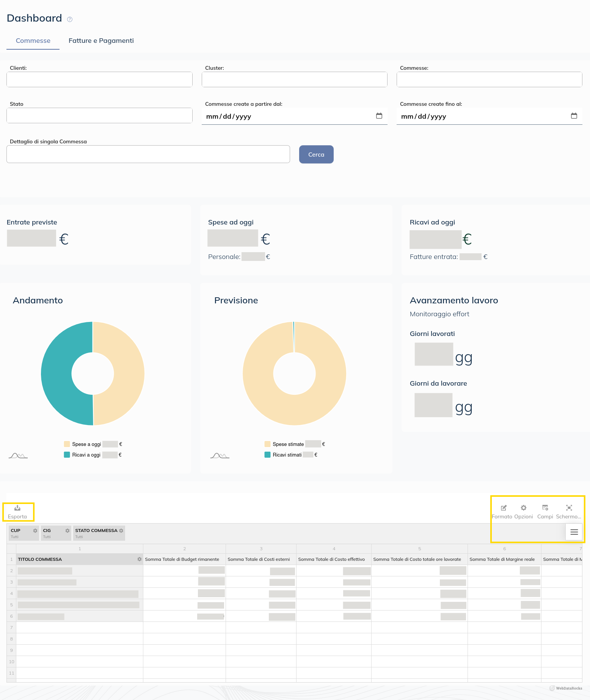Open the Stato selection field
This screenshot has width=590, height=700.
click(99, 116)
